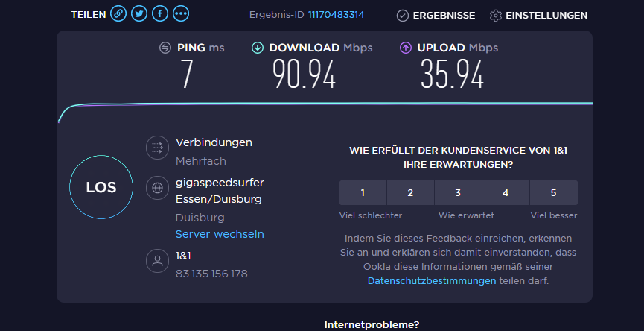This screenshot has width=644, height=331.
Task: Click Server wechseln link
Action: click(x=220, y=234)
